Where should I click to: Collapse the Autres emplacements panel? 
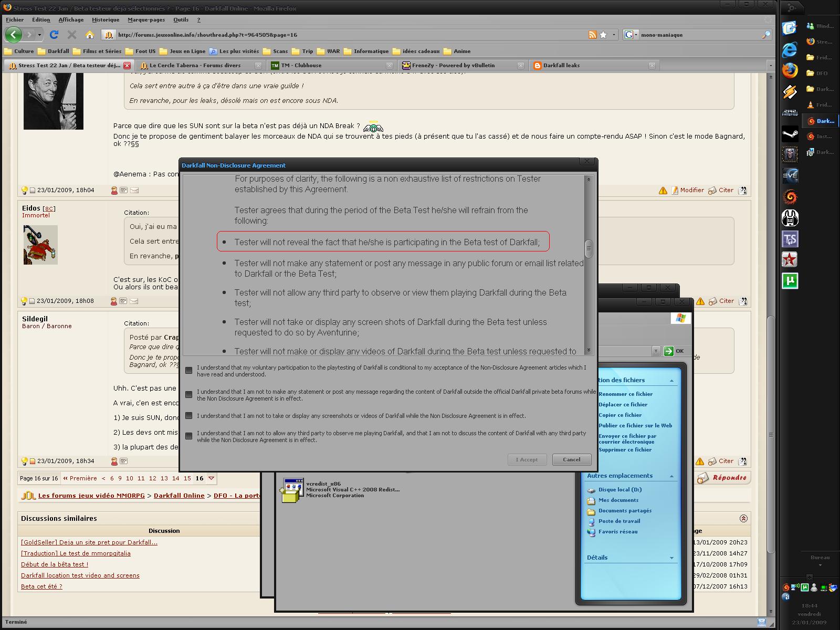pos(671,476)
